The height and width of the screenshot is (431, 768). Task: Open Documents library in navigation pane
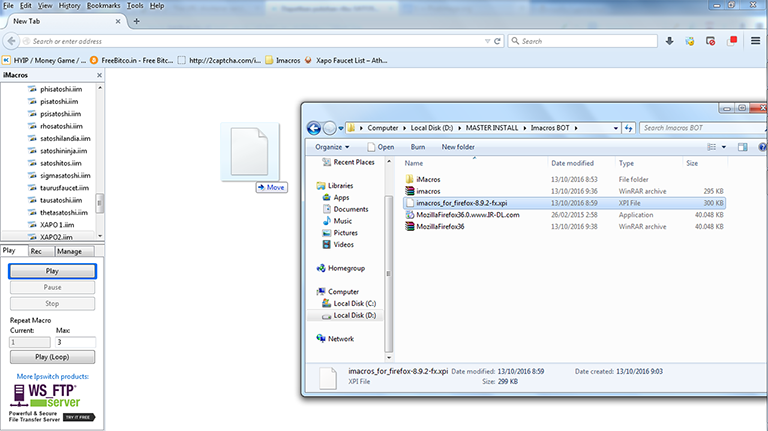346,209
